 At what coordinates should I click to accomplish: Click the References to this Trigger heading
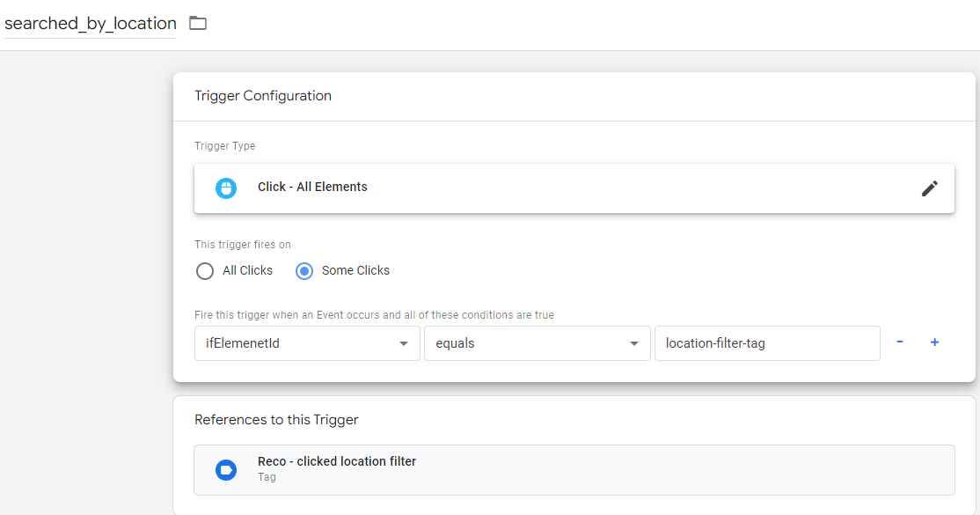click(x=276, y=420)
